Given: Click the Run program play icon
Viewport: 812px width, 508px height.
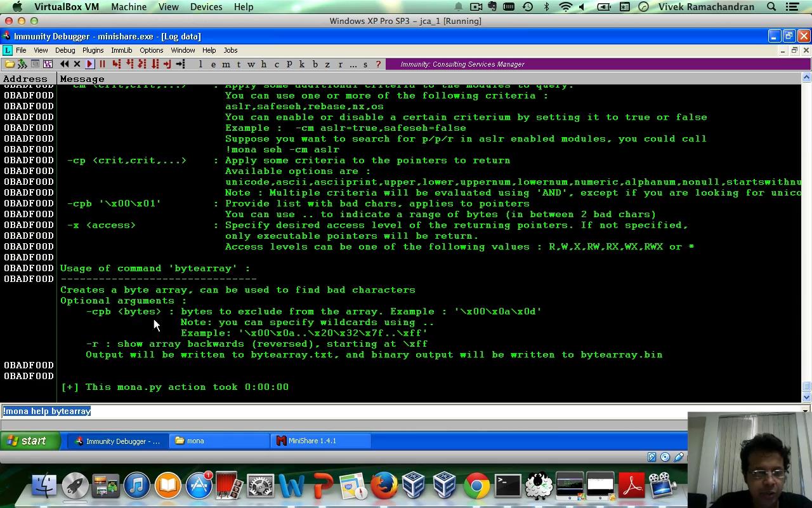Looking at the screenshot, I should coord(89,64).
